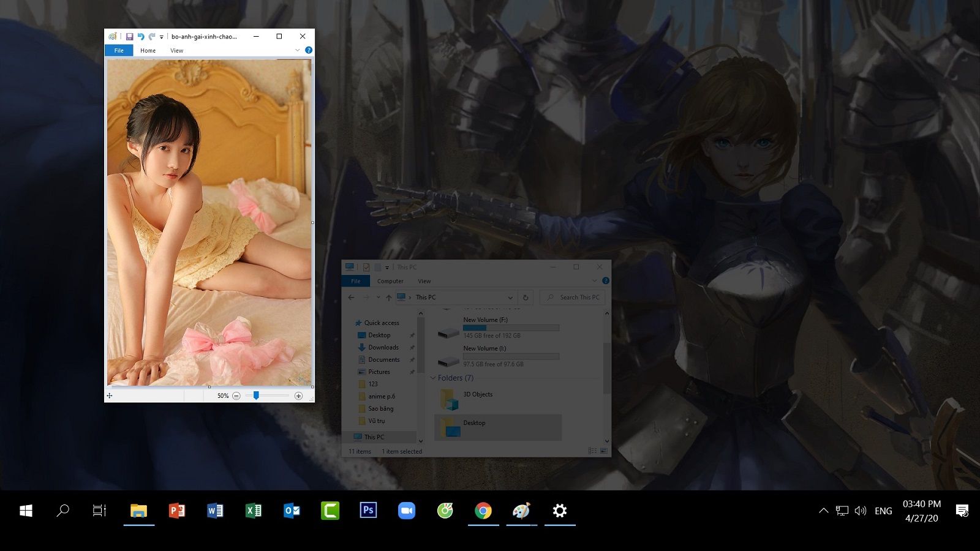Viewport: 980px width, 551px height.
Task: Undo the last action in Paint
Action: pyautogui.click(x=140, y=37)
